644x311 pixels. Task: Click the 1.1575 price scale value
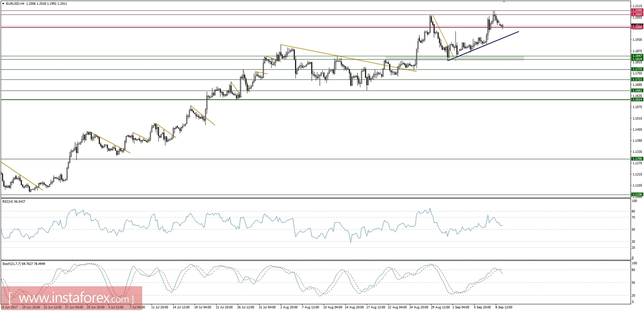tap(637, 107)
